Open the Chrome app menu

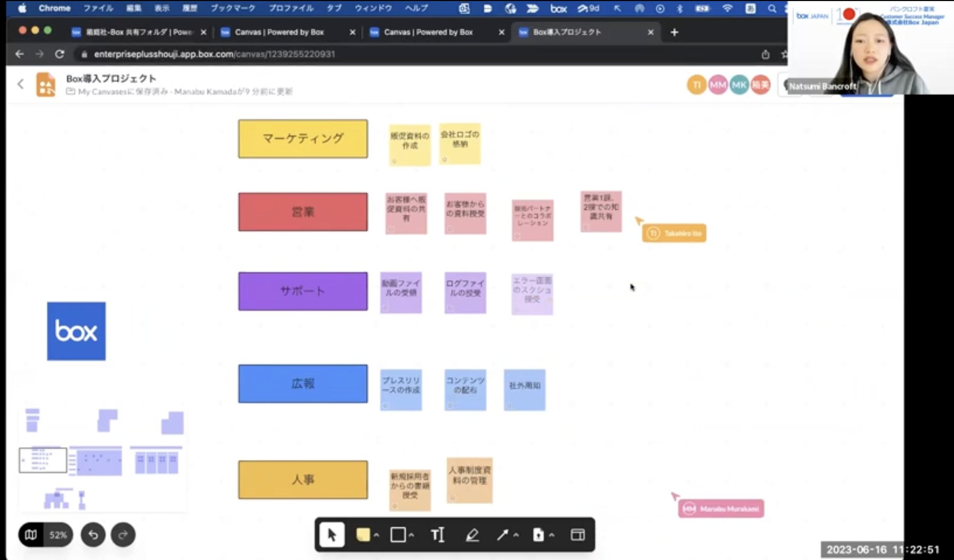[x=54, y=8]
